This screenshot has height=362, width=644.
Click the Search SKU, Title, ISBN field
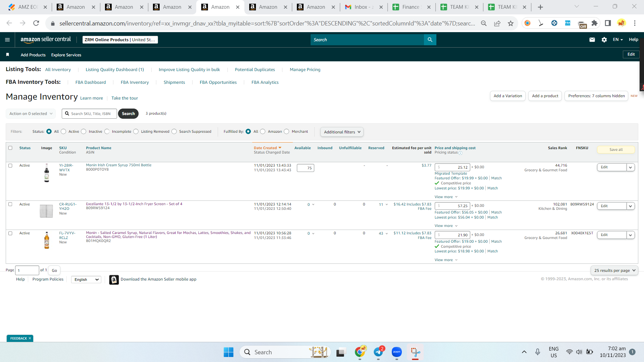[90, 114]
